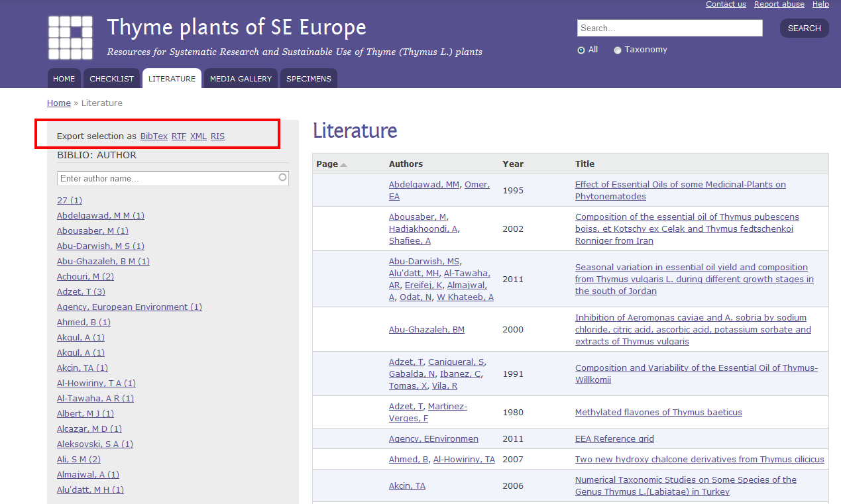Click author Ereifej, K in table
This screenshot has width=841, height=504.
[x=423, y=285]
